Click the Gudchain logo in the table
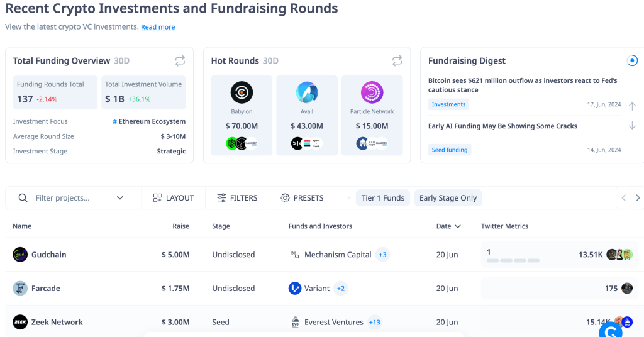 pyautogui.click(x=20, y=255)
